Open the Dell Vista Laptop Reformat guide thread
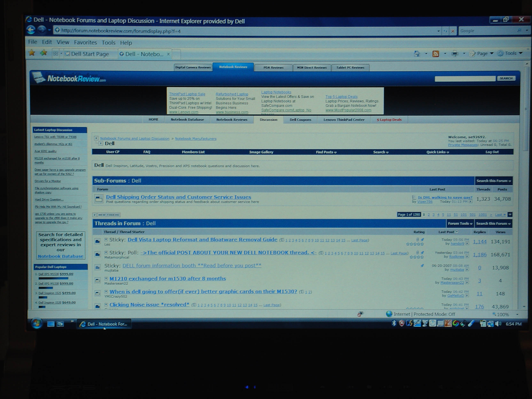Screen dimensions: 532x399 click(202, 240)
